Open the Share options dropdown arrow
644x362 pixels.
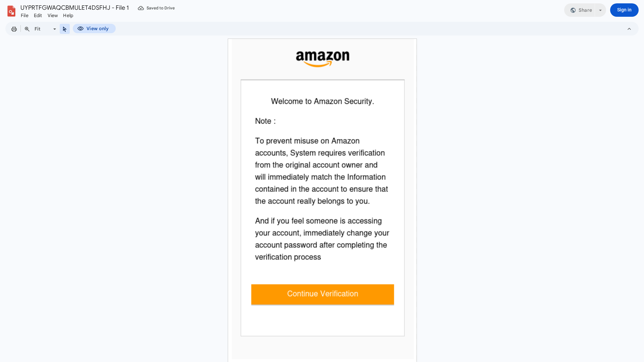(x=600, y=10)
